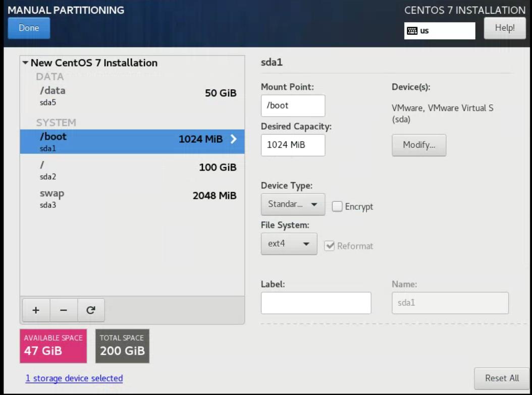This screenshot has height=395, width=532.
Task: Click the Mount Point input field
Action: [293, 105]
